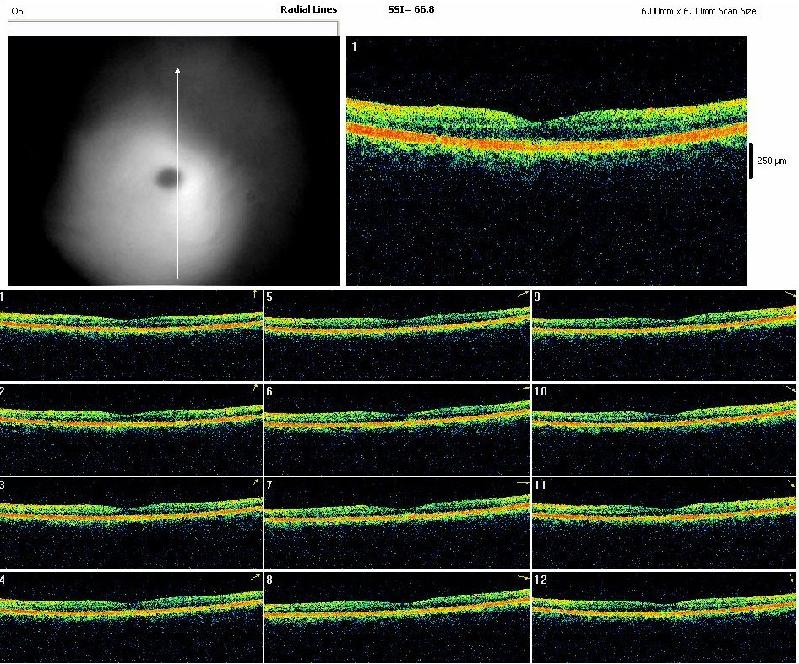Select radial scan thumbnail 8
This screenshot has width=799, height=664.
tap(397, 617)
